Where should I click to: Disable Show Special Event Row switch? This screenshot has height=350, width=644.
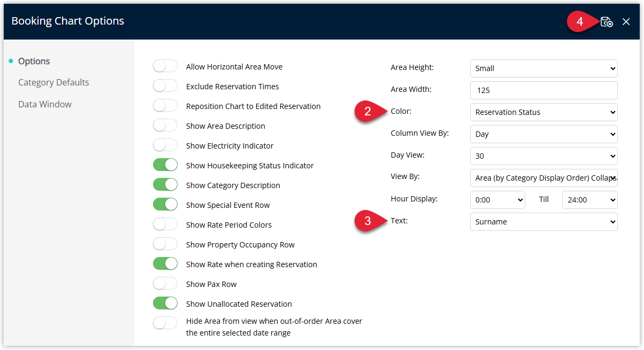pos(165,205)
